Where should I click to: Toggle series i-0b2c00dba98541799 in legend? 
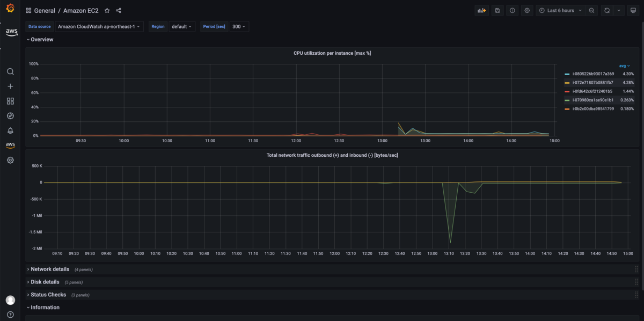(x=593, y=109)
